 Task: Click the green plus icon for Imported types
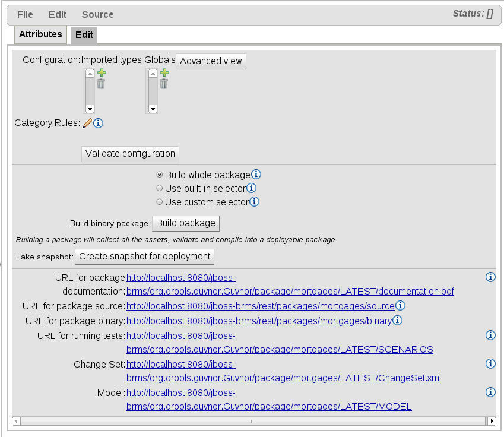pyautogui.click(x=102, y=73)
